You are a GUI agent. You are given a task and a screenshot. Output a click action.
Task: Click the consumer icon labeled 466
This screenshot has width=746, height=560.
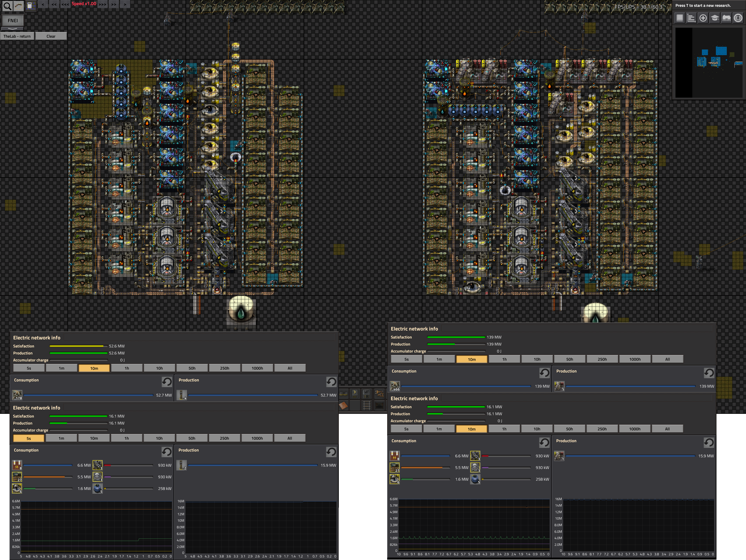[x=395, y=386]
